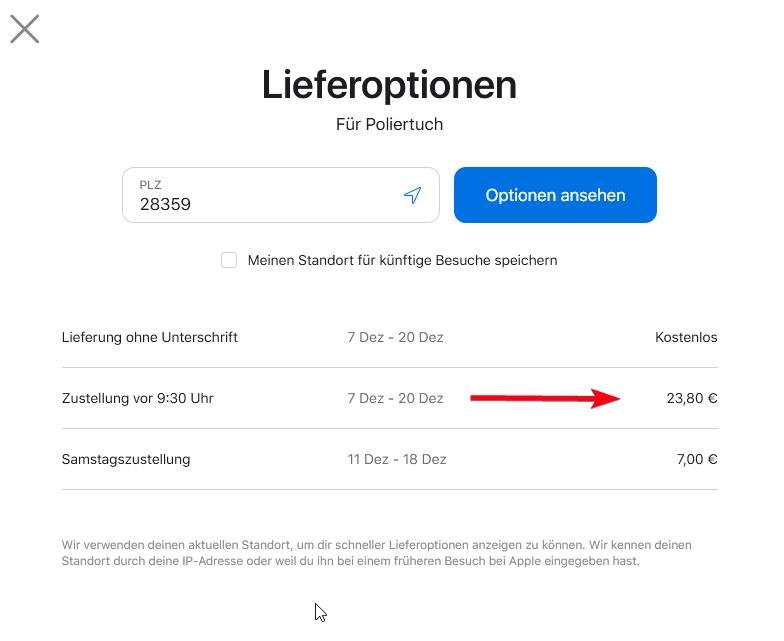Click the red arrow pointing at the price

coord(546,398)
